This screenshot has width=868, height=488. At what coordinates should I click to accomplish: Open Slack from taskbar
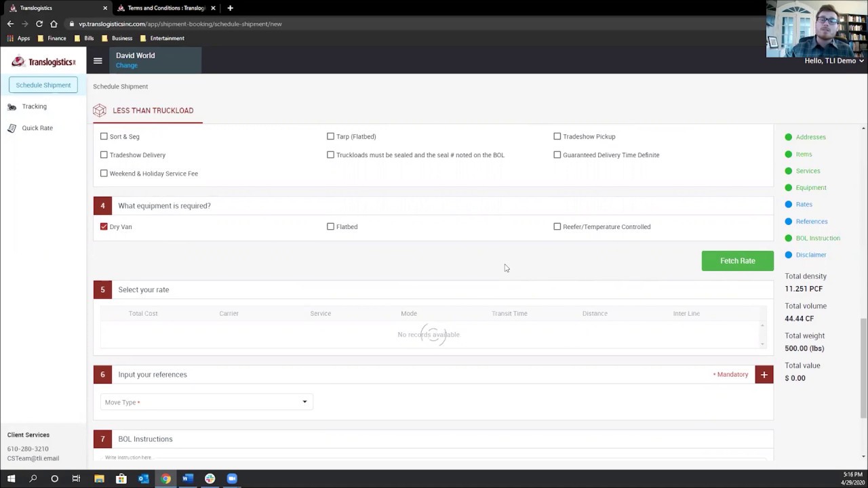(210, 479)
